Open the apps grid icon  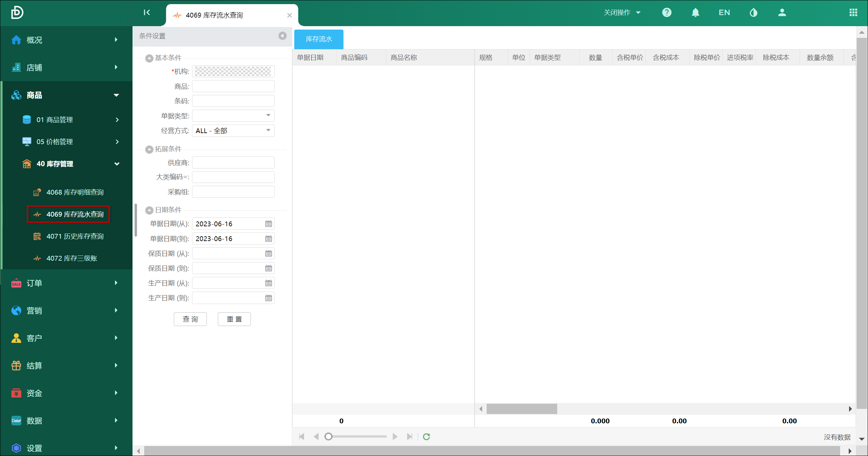click(x=853, y=13)
